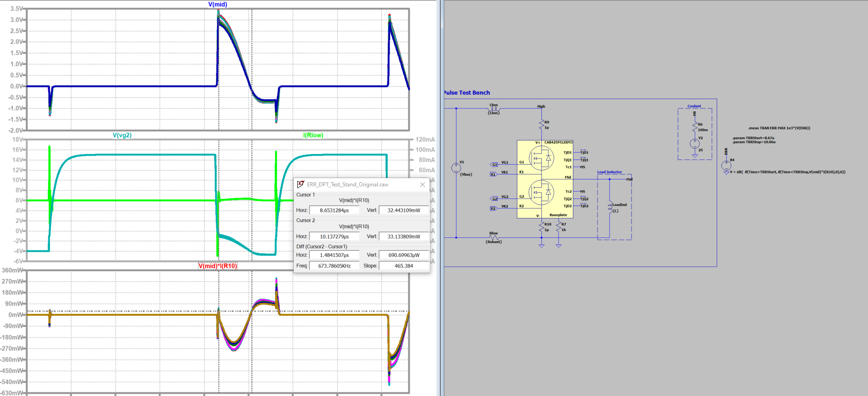Click the Pulse Test Bench title text

(x=467, y=93)
